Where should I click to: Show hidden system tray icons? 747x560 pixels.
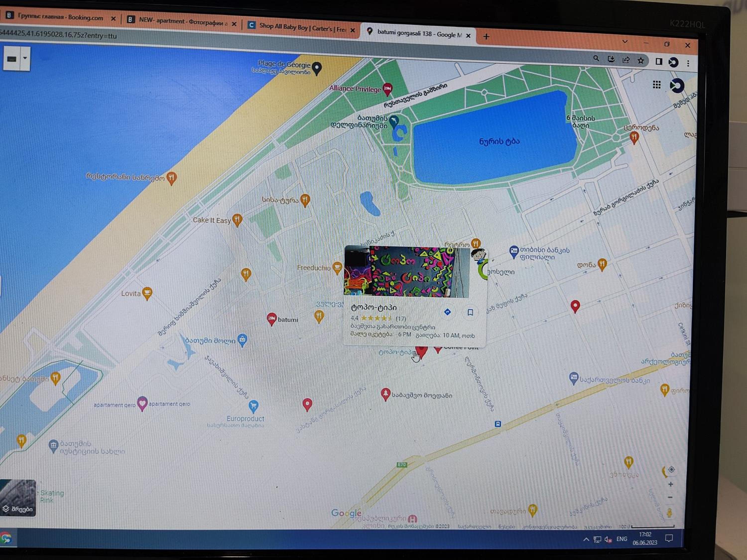point(586,539)
